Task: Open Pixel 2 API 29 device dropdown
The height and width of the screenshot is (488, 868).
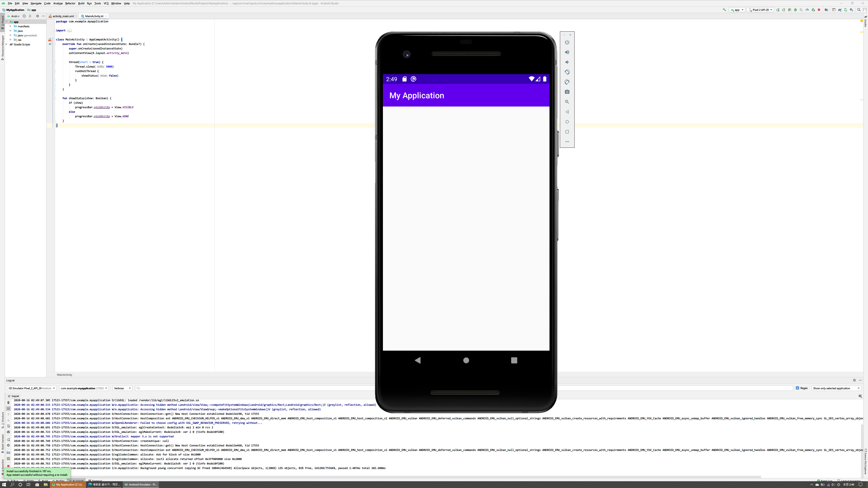Action: (x=760, y=10)
